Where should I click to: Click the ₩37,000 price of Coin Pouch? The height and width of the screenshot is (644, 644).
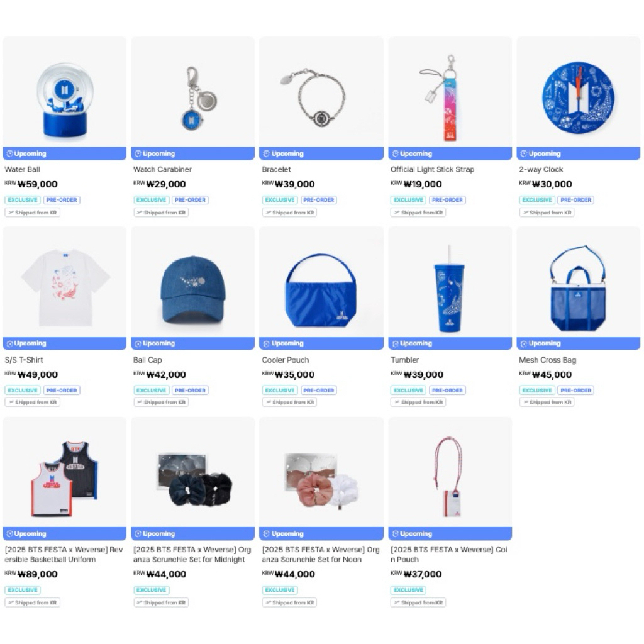tap(422, 574)
